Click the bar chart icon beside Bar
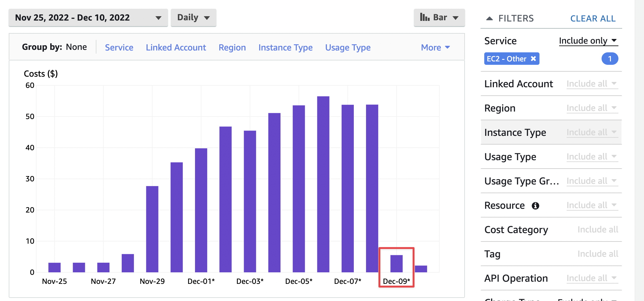Viewport: 644px width, 301px height. pos(425,17)
